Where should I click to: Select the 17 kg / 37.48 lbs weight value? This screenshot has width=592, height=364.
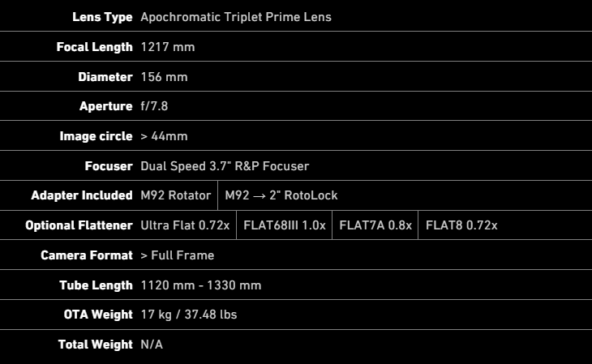(x=189, y=315)
